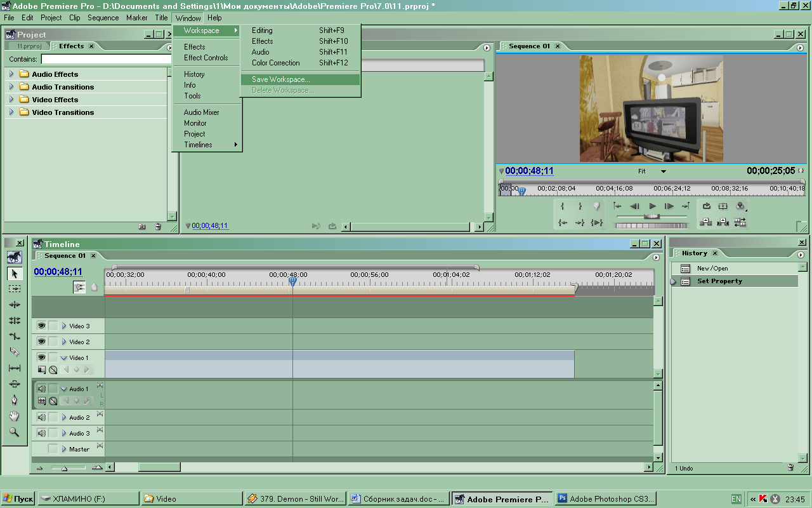Select the Slip tool
The image size is (812, 508).
click(14, 368)
